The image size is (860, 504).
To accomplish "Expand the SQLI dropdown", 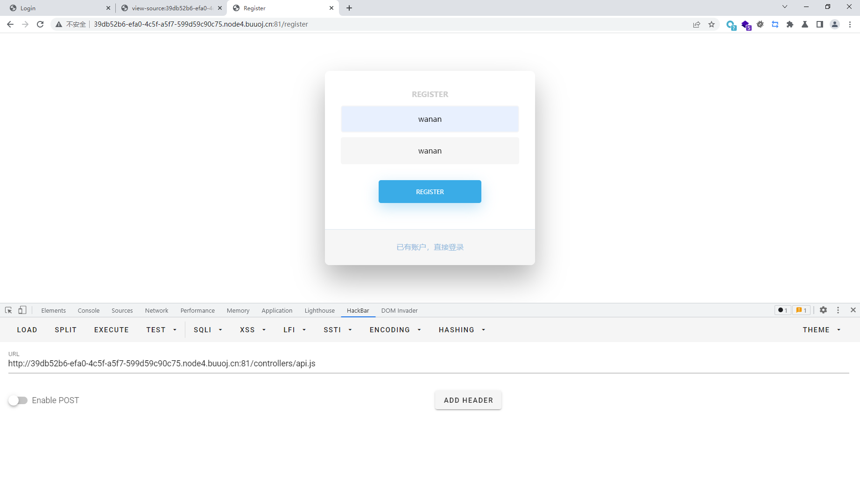I will tap(208, 330).
